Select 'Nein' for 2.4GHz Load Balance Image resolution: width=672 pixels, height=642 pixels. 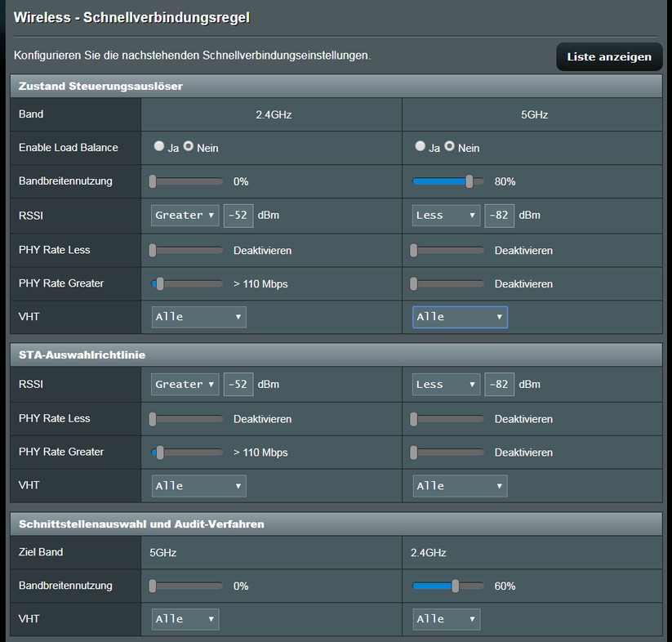click(x=188, y=147)
